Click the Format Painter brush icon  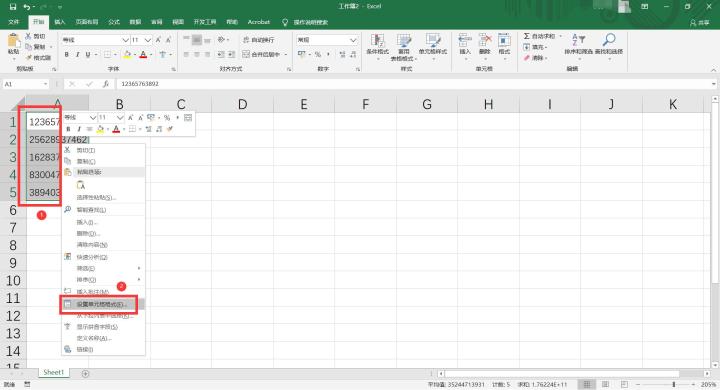(28, 58)
